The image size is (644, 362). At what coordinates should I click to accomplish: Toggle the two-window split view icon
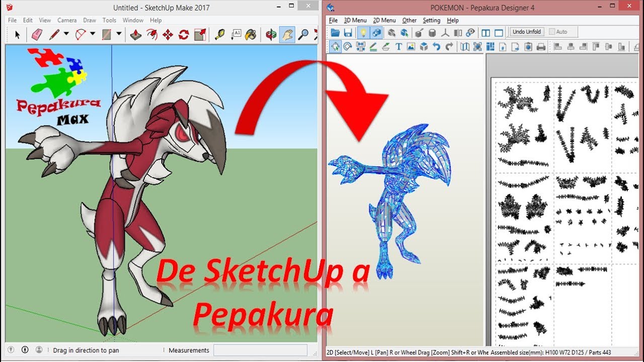[x=486, y=33]
